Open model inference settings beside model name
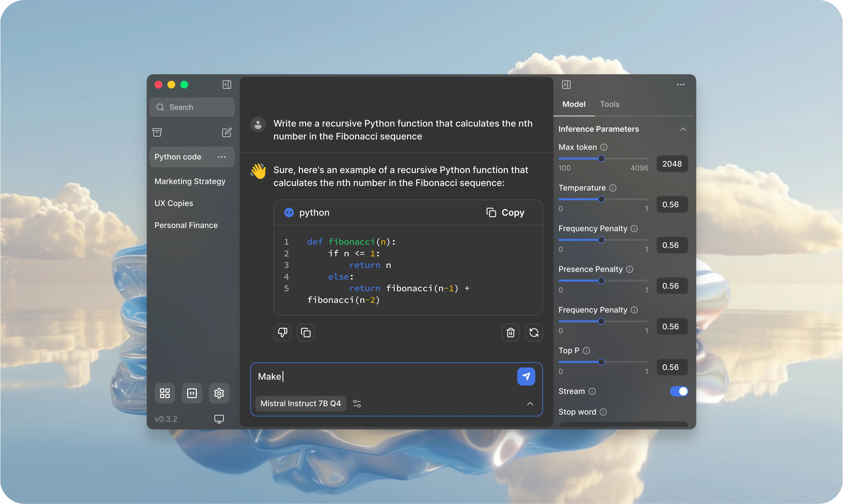This screenshot has height=504, width=843. (357, 403)
